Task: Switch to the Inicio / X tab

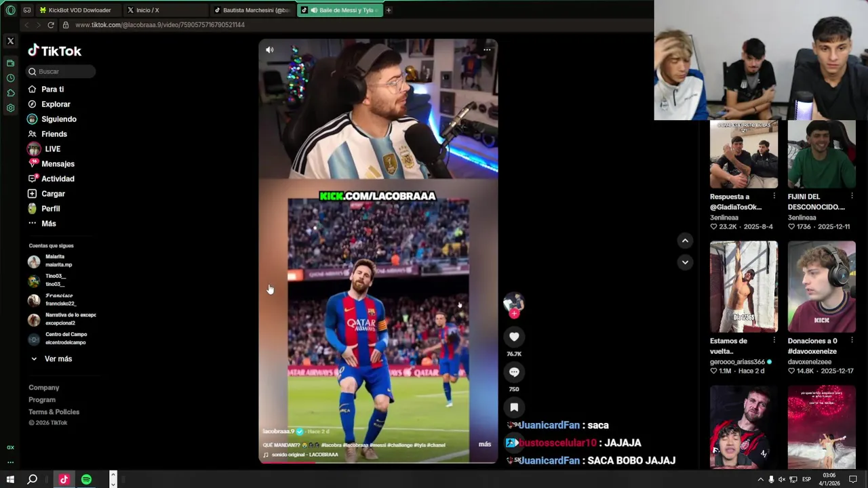Action: [147, 10]
